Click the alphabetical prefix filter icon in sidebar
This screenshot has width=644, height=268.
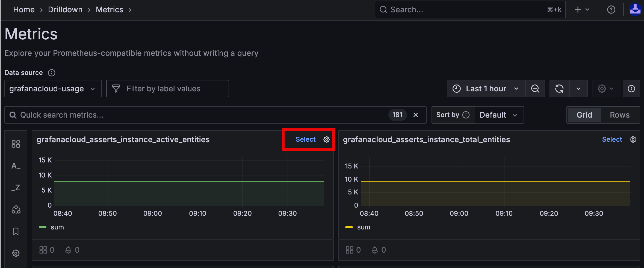[16, 166]
